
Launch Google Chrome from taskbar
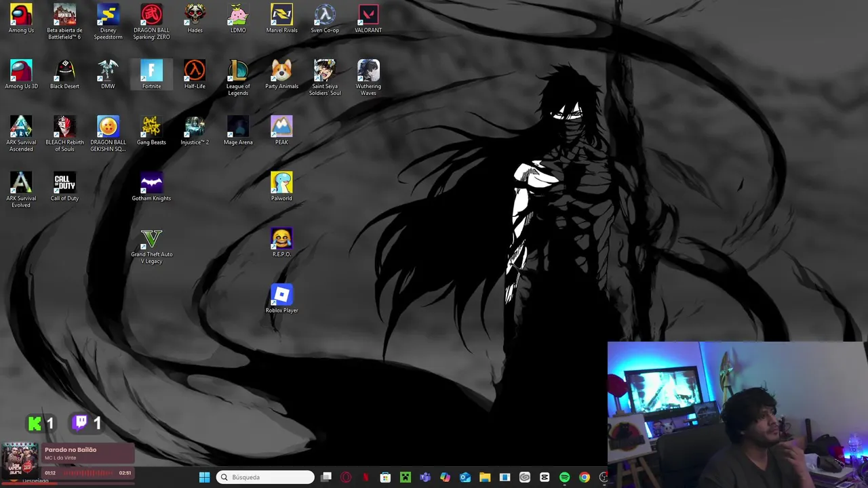585,477
